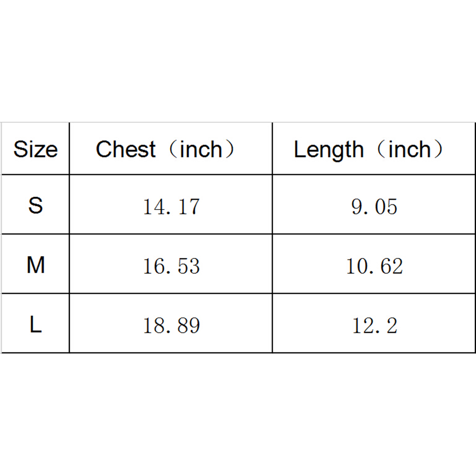The width and height of the screenshot is (476, 476).
Task: Click the 10.62 length value
Action: click(374, 266)
